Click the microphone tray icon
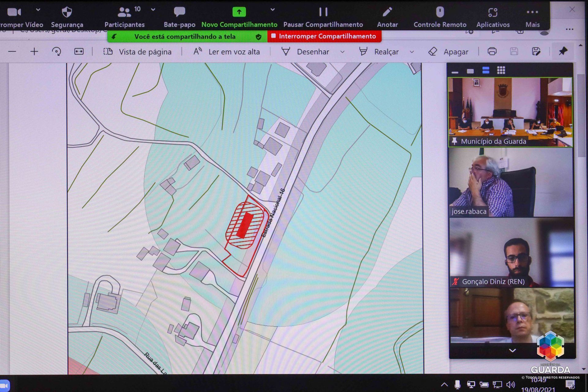The width and height of the screenshot is (588, 392). [x=457, y=385]
